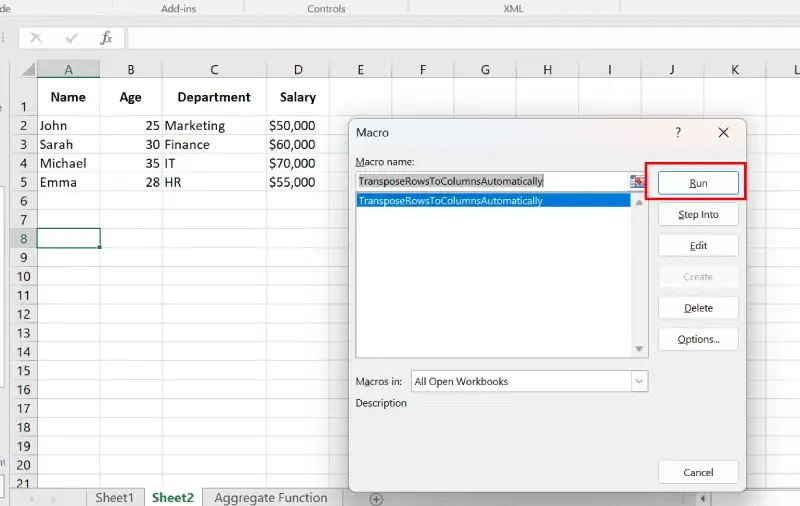Image resolution: width=800 pixels, height=506 pixels.
Task: Click the macro name range selector icon
Action: coord(637,181)
